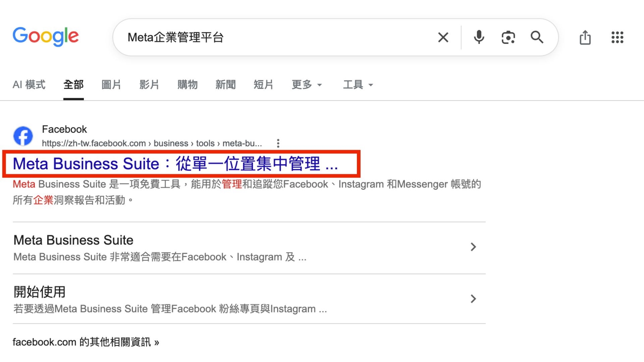Viewport: 644px width, 362px height.
Task: Select the 全部 tab
Action: [x=73, y=85]
